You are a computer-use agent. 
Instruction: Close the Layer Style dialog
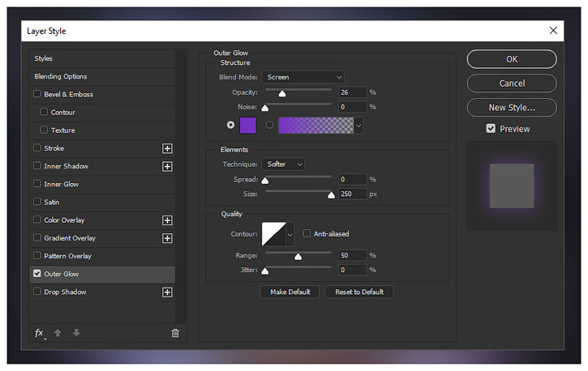point(553,31)
